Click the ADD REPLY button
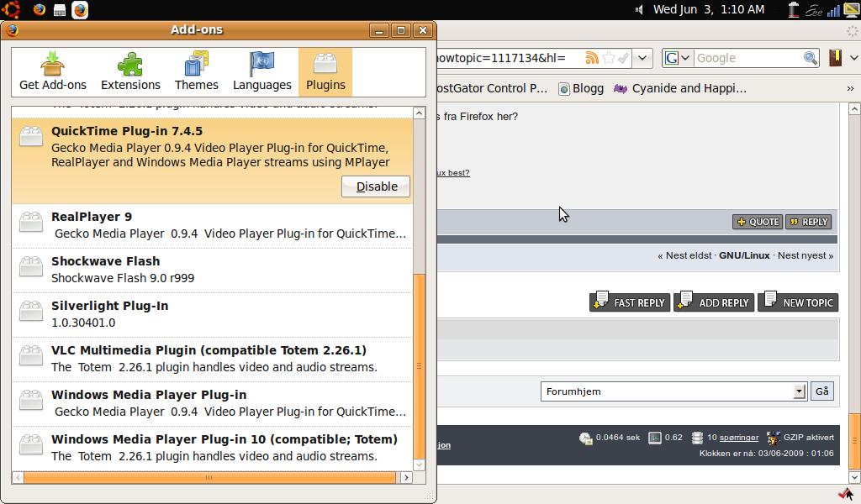 point(714,302)
